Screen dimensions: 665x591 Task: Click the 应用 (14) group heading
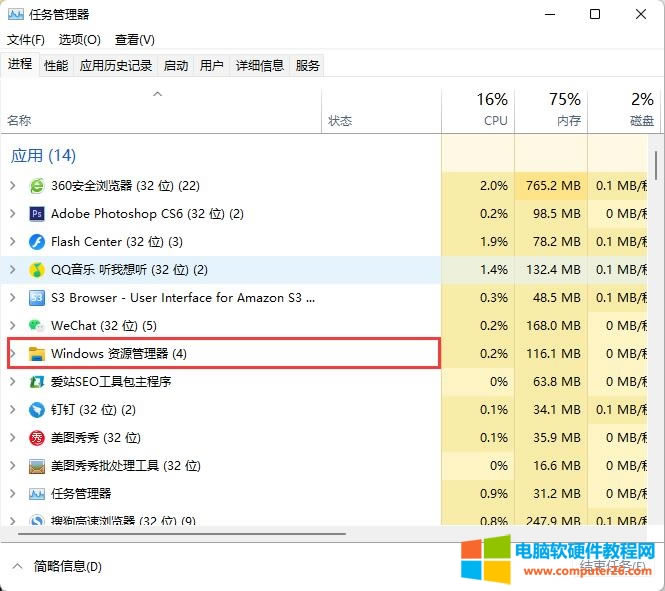pyautogui.click(x=43, y=156)
